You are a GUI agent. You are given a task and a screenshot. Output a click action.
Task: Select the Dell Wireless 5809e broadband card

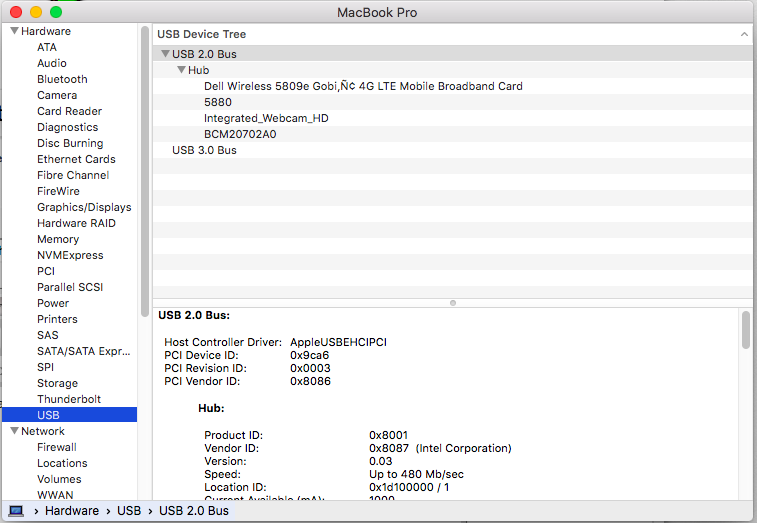pos(363,86)
